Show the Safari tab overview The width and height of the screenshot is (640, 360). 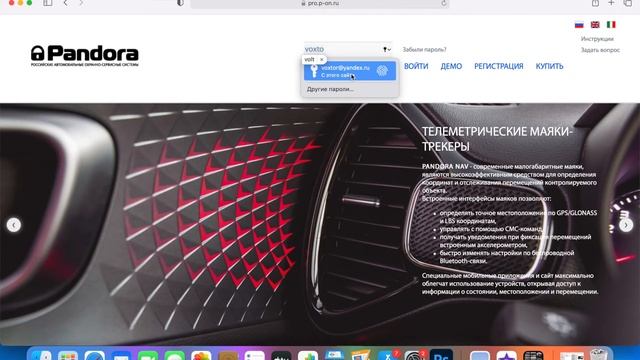[x=628, y=3]
